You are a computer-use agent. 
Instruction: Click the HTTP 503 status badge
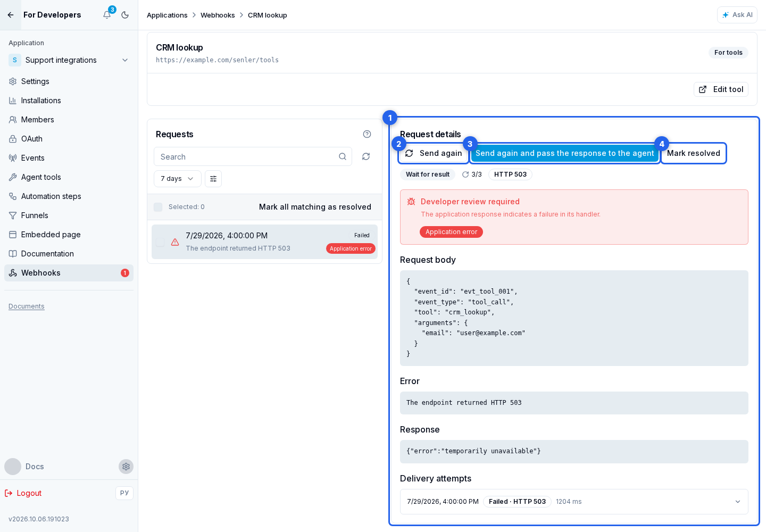510,174
